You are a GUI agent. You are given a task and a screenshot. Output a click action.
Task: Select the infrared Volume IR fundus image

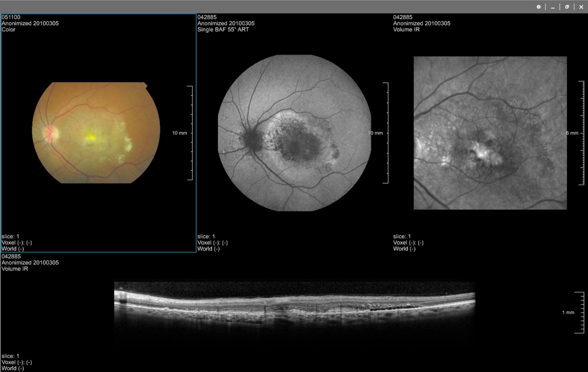click(490, 133)
